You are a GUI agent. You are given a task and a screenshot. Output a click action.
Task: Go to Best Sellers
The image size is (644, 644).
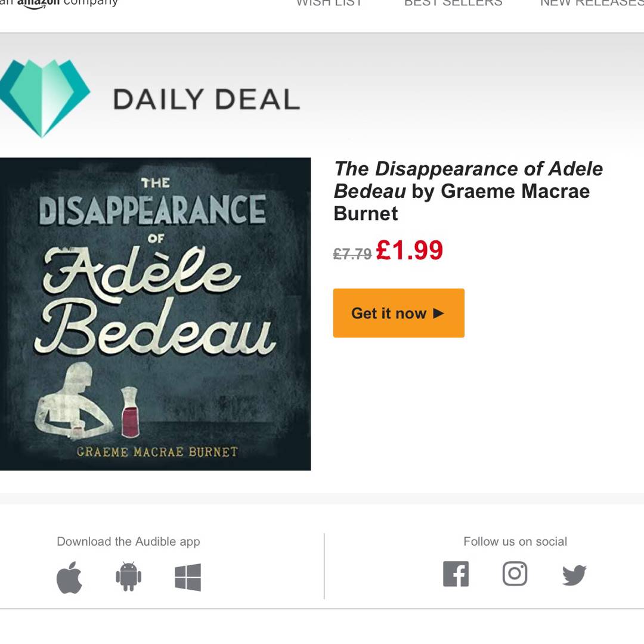pos(453,4)
